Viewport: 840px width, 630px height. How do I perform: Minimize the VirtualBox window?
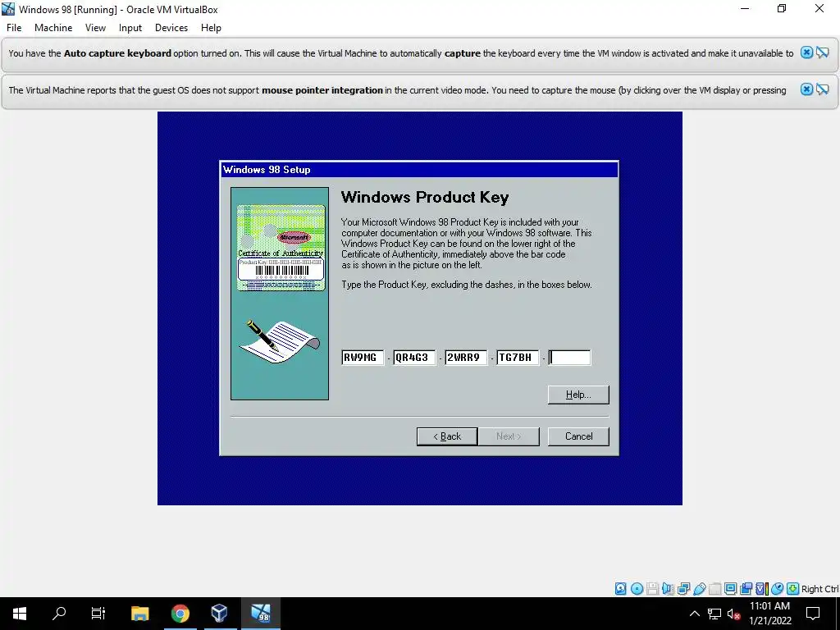click(x=745, y=8)
